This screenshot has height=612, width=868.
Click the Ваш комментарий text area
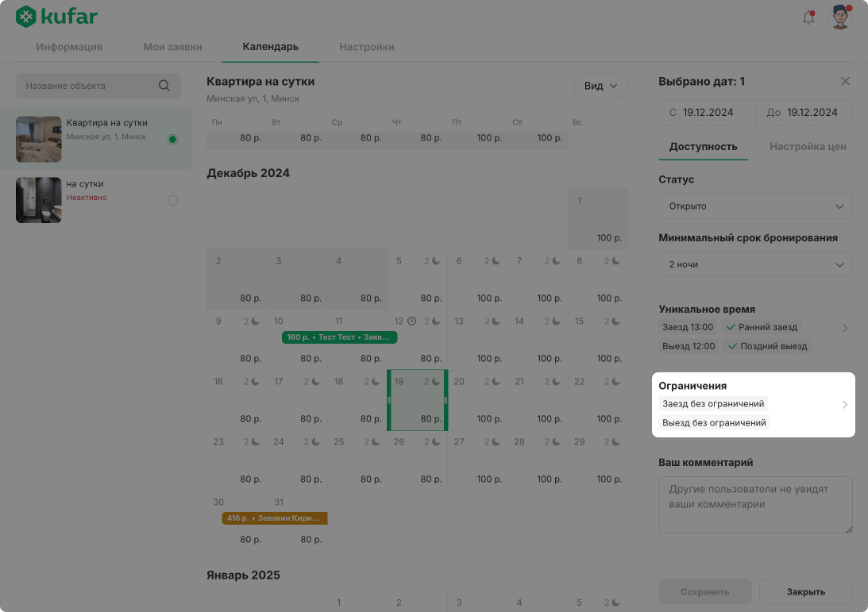click(x=755, y=505)
